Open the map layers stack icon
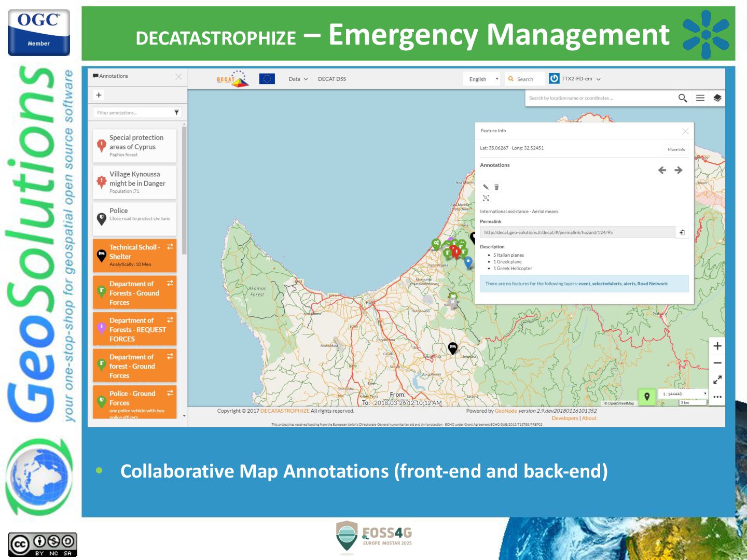The image size is (747, 560). [717, 98]
